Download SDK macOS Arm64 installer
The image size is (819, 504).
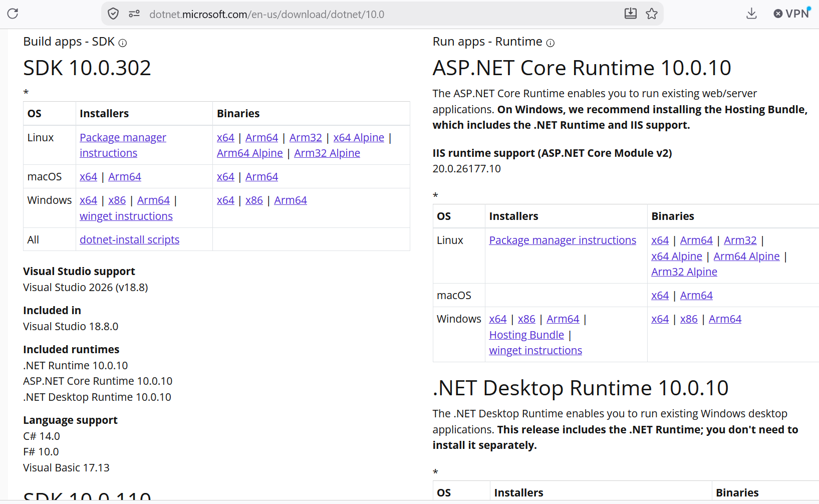pyautogui.click(x=125, y=177)
